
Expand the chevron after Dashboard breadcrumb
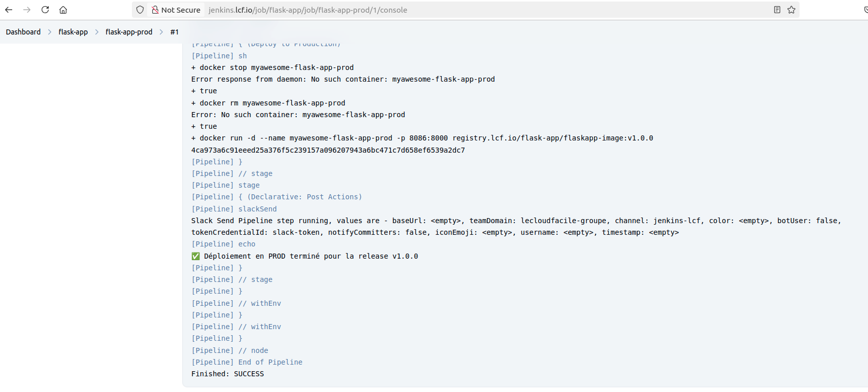coord(50,32)
